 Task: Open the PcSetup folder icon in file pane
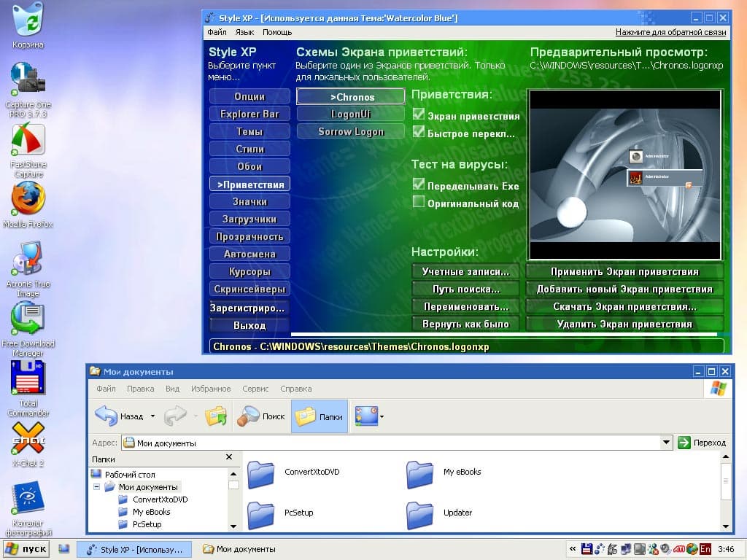coord(260,516)
